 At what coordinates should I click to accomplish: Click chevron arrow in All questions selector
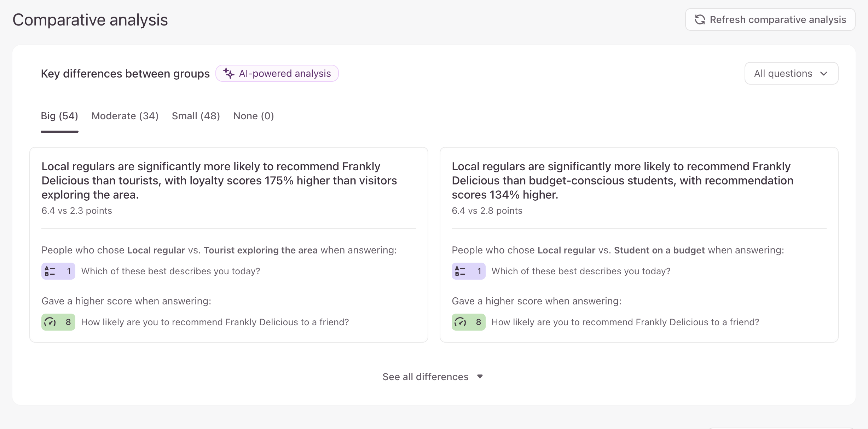824,74
